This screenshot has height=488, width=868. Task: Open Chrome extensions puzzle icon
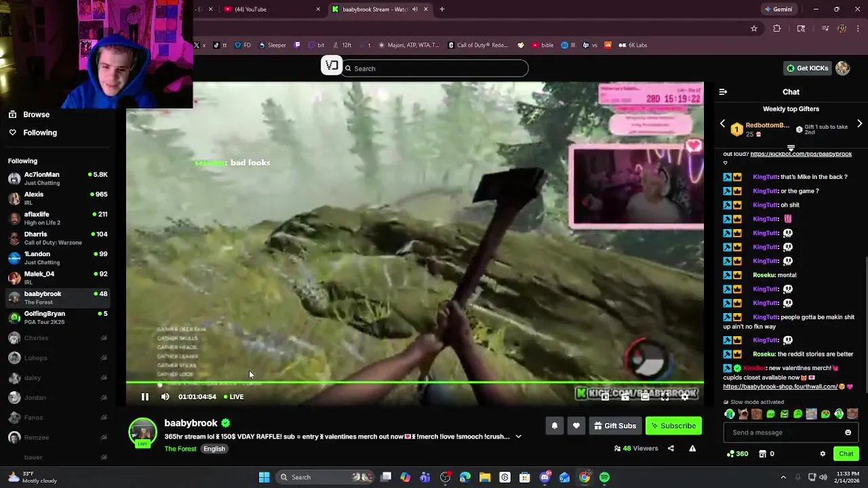click(x=777, y=28)
